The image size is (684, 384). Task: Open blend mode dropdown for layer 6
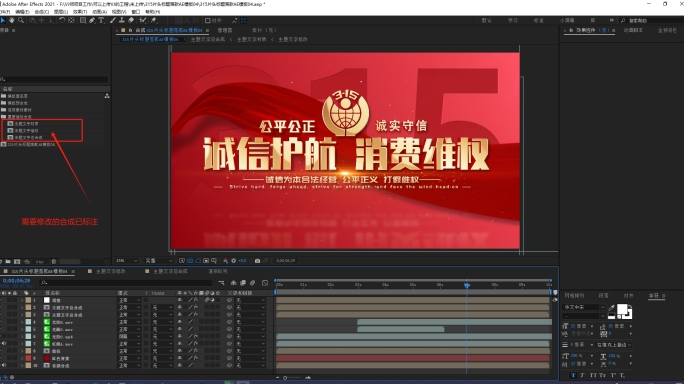130,336
